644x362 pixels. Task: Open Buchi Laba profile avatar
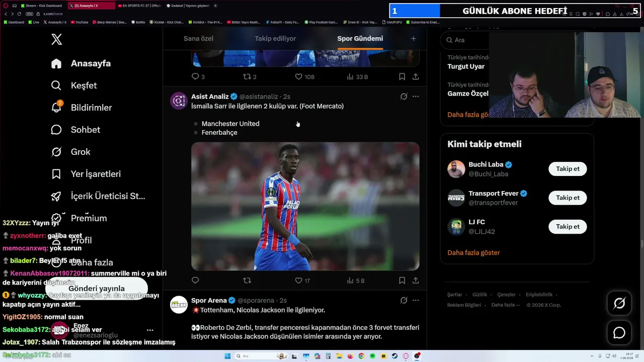(456, 169)
